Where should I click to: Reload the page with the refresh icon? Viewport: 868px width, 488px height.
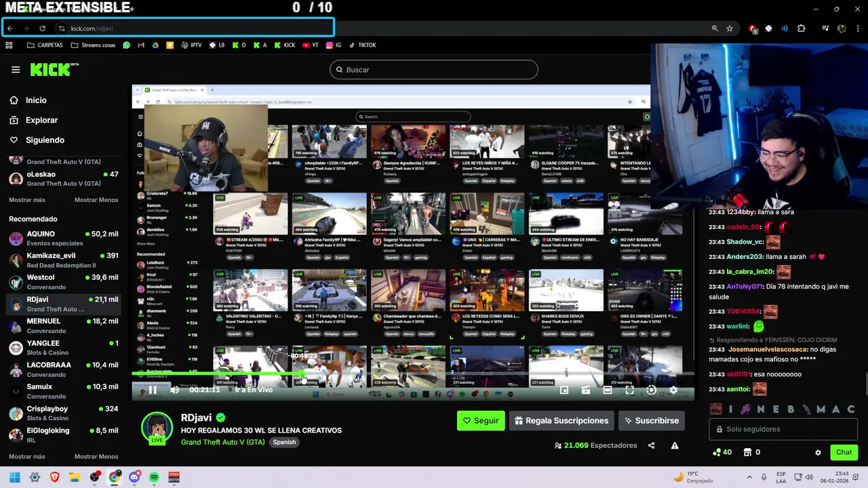pos(42,28)
